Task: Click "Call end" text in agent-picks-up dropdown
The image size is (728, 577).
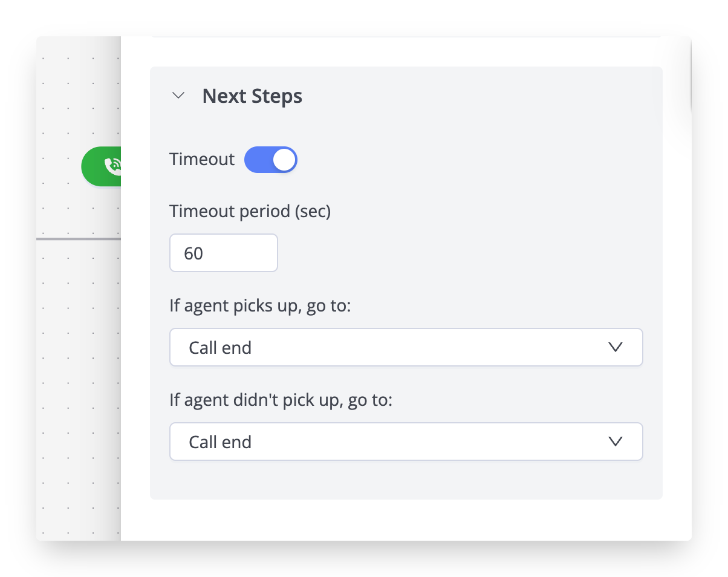Action: 220,348
